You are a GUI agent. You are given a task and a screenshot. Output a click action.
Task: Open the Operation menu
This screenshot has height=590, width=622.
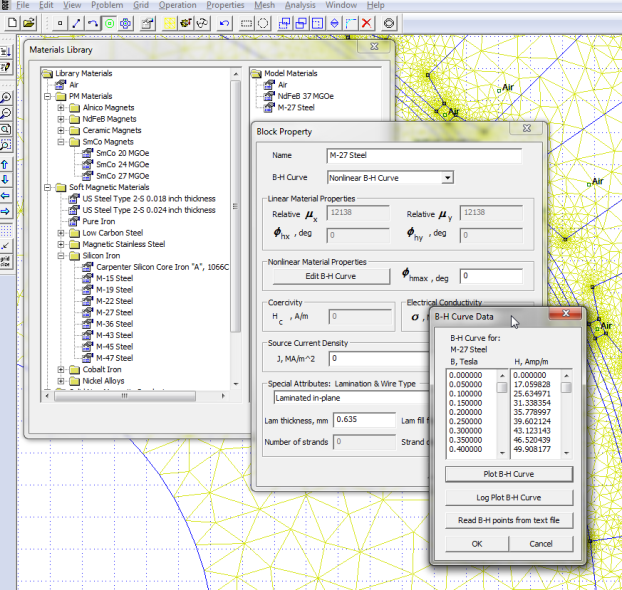[177, 5]
